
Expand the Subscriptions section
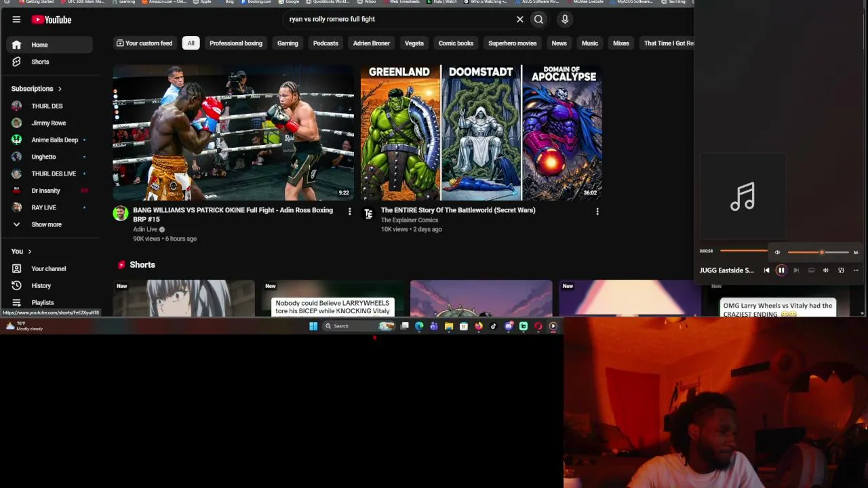coord(37,89)
